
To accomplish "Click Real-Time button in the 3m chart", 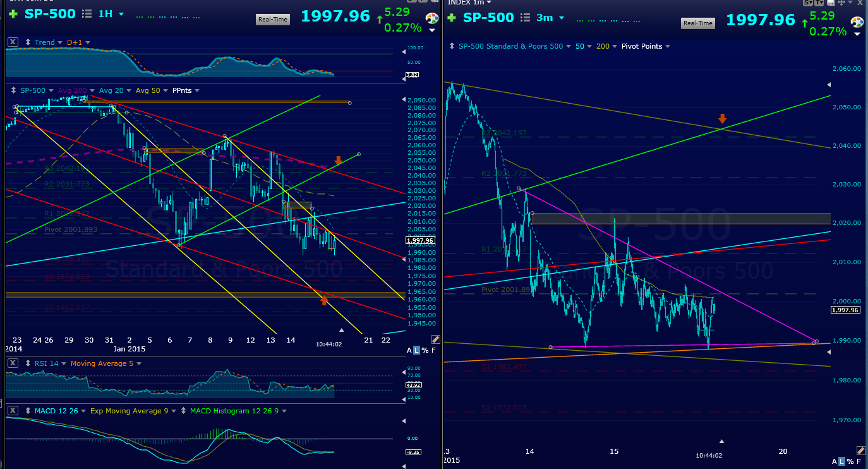I will coord(698,23).
